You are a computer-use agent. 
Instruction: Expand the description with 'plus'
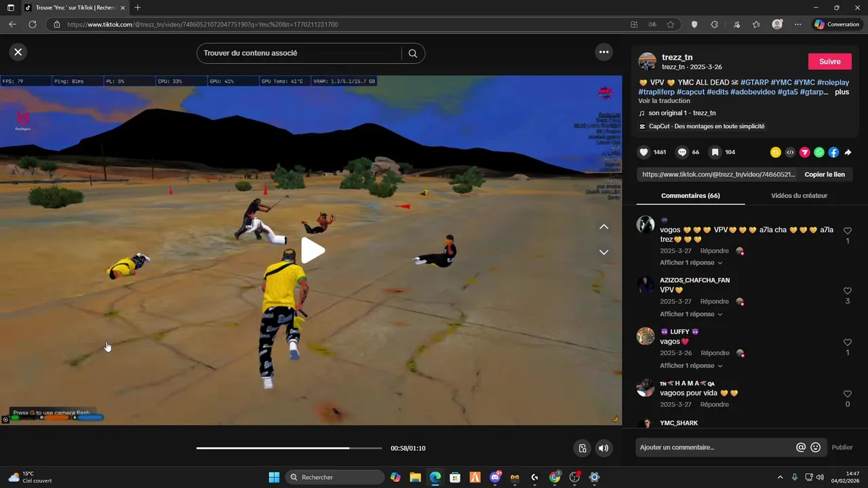[x=842, y=92]
